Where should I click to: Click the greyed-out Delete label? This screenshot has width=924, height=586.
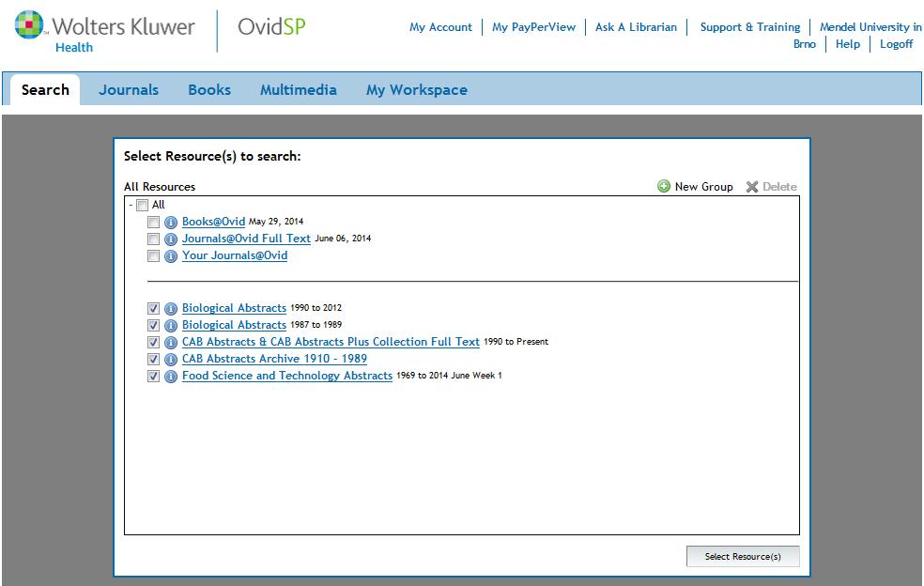coord(779,187)
